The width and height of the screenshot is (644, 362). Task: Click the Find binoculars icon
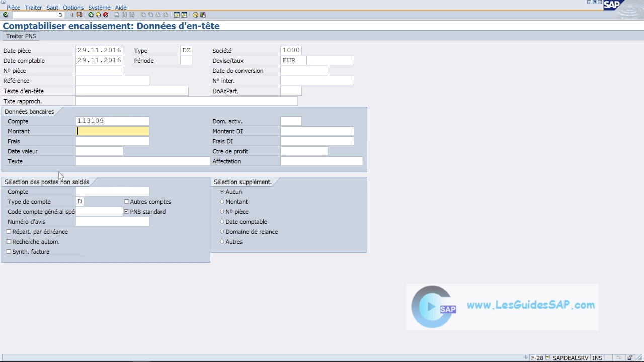pyautogui.click(x=124, y=15)
